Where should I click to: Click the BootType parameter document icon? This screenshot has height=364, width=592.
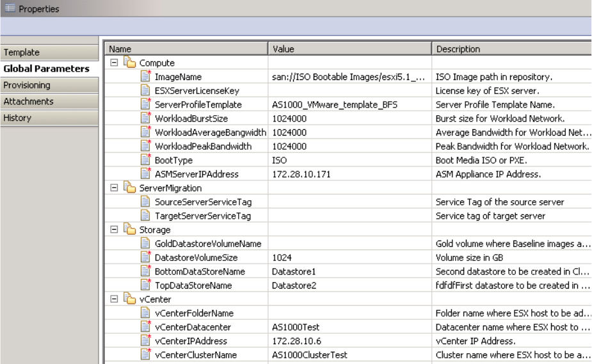click(145, 160)
